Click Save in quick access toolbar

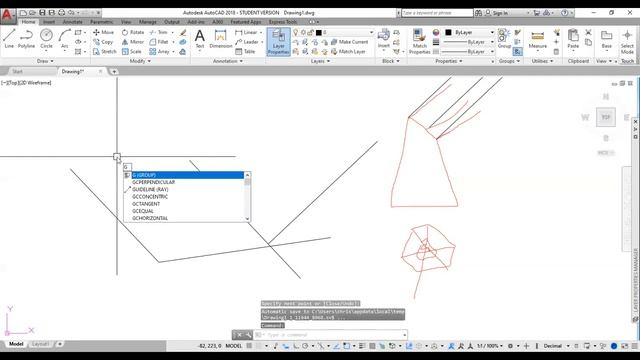42,13
